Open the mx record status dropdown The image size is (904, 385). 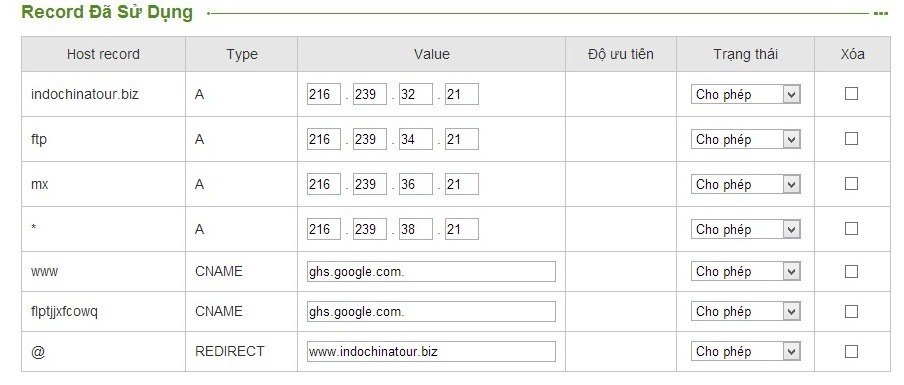[745, 184]
